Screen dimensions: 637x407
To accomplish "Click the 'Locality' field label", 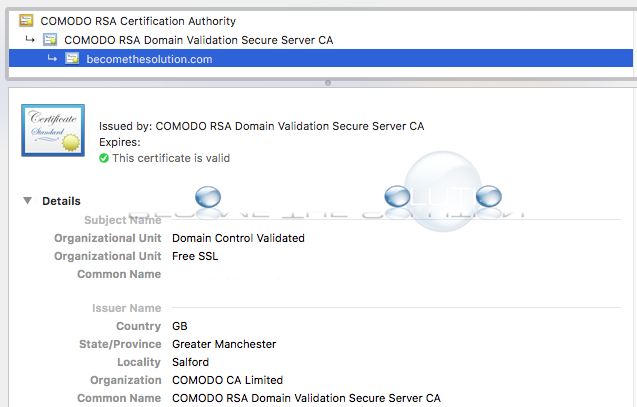I will click(x=139, y=362).
